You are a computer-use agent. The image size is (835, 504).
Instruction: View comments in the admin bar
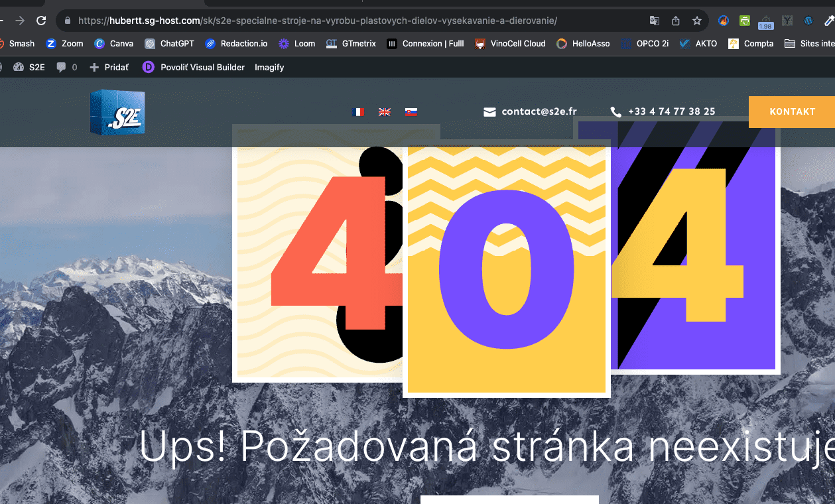pyautogui.click(x=66, y=67)
